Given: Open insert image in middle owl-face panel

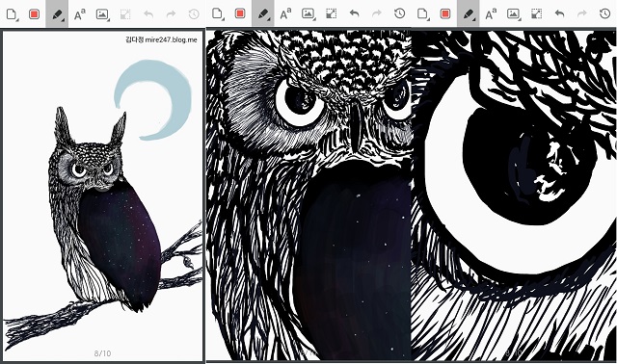Looking at the screenshot, I should pos(308,13).
